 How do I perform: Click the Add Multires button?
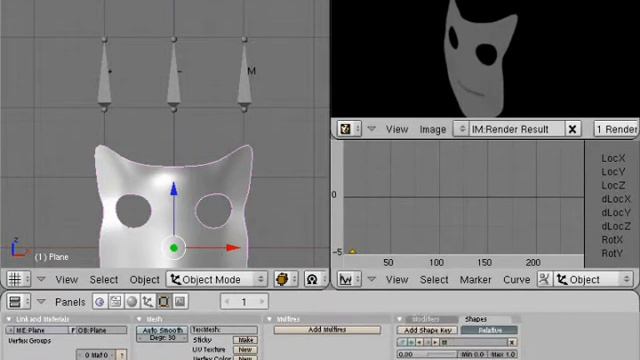327,329
